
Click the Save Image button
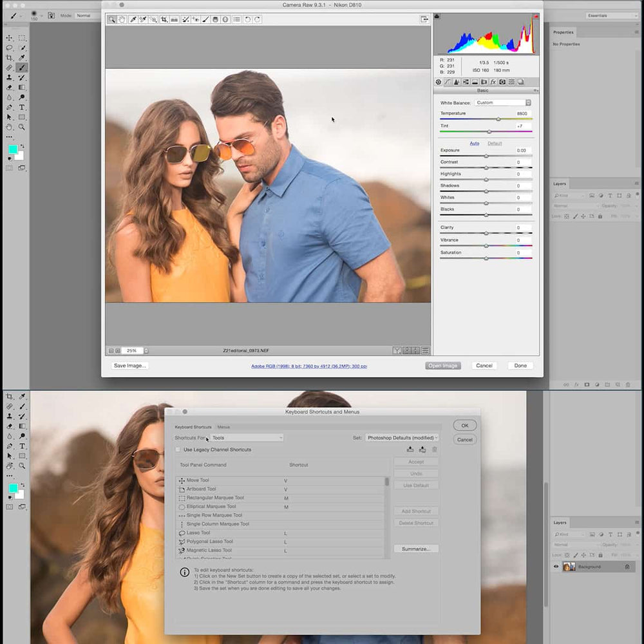pos(129,365)
